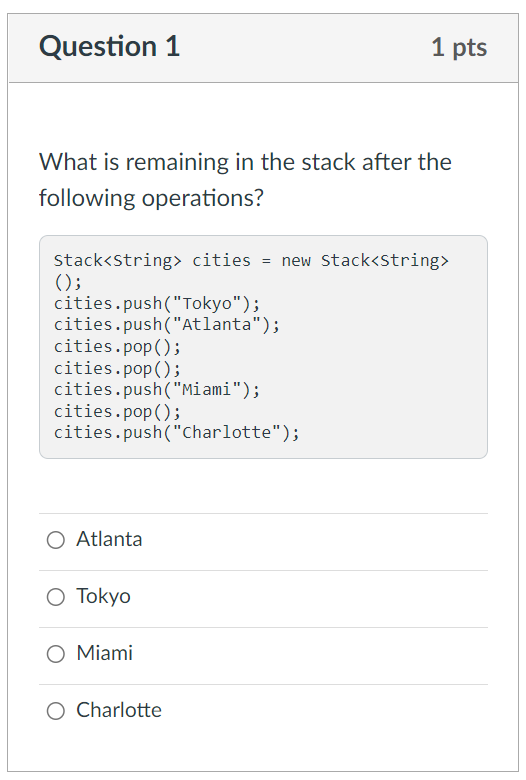This screenshot has width=526, height=780.
Task: Click the Miami answer label text
Action: tap(105, 653)
